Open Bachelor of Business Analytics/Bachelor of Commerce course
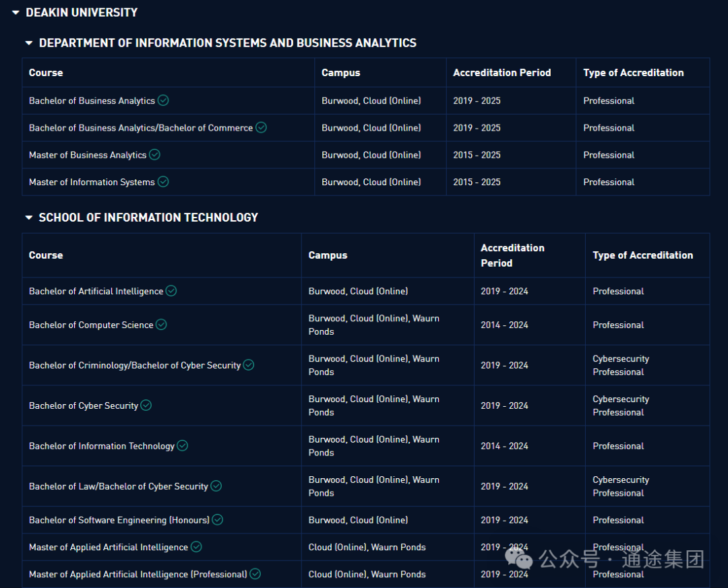The height and width of the screenshot is (588, 728). [141, 127]
